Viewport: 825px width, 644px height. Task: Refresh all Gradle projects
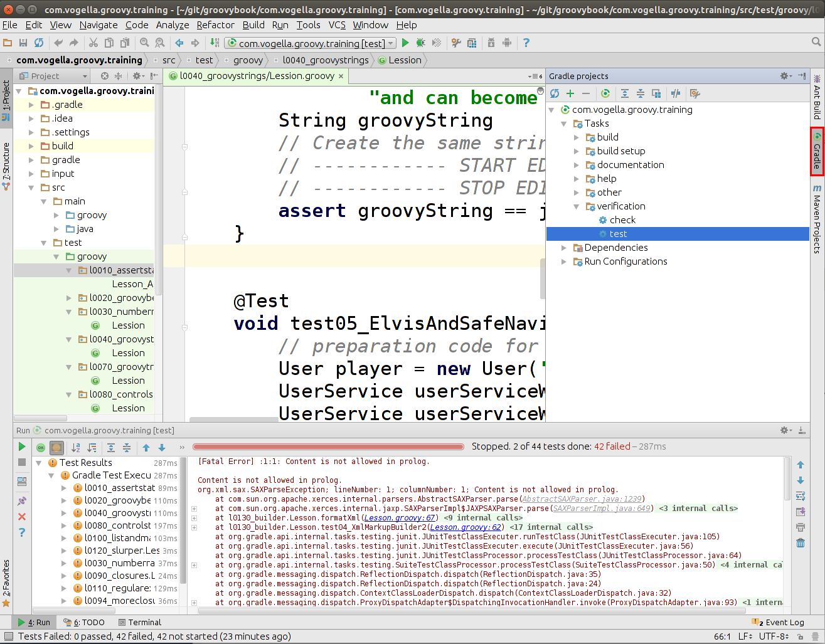pyautogui.click(x=555, y=93)
